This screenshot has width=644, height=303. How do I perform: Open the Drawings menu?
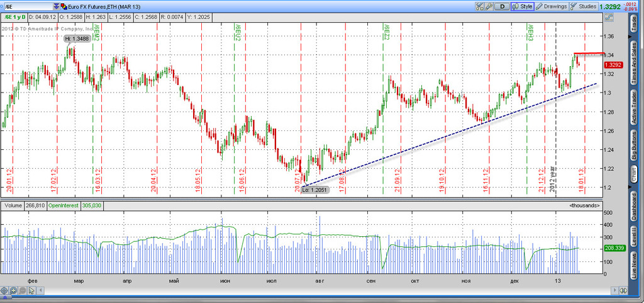tap(552, 6)
